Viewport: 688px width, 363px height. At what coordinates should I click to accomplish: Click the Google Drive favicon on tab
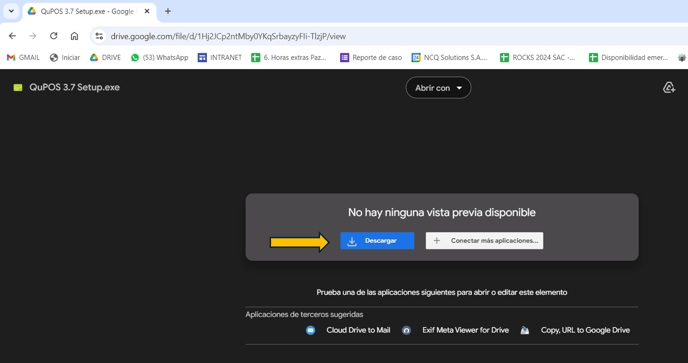click(32, 11)
